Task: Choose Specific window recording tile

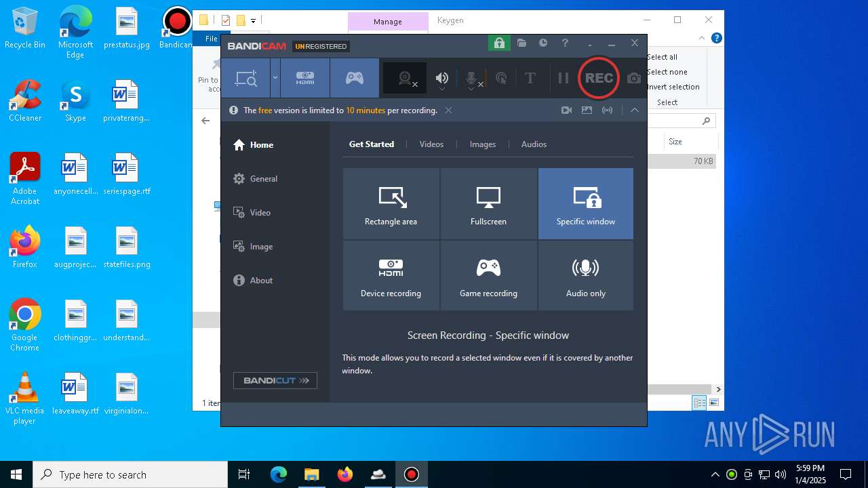Action: (x=586, y=203)
